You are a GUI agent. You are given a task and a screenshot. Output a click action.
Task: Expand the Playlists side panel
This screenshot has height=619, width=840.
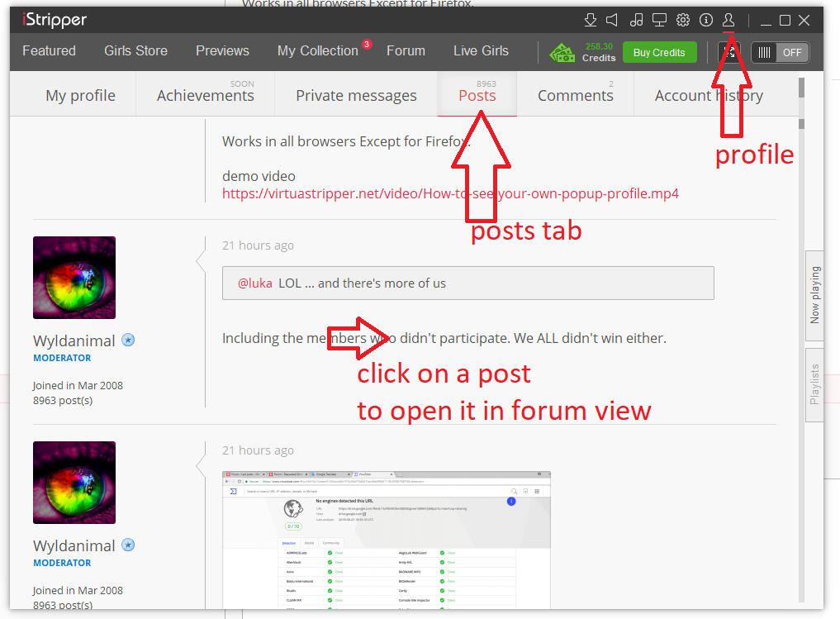point(814,384)
